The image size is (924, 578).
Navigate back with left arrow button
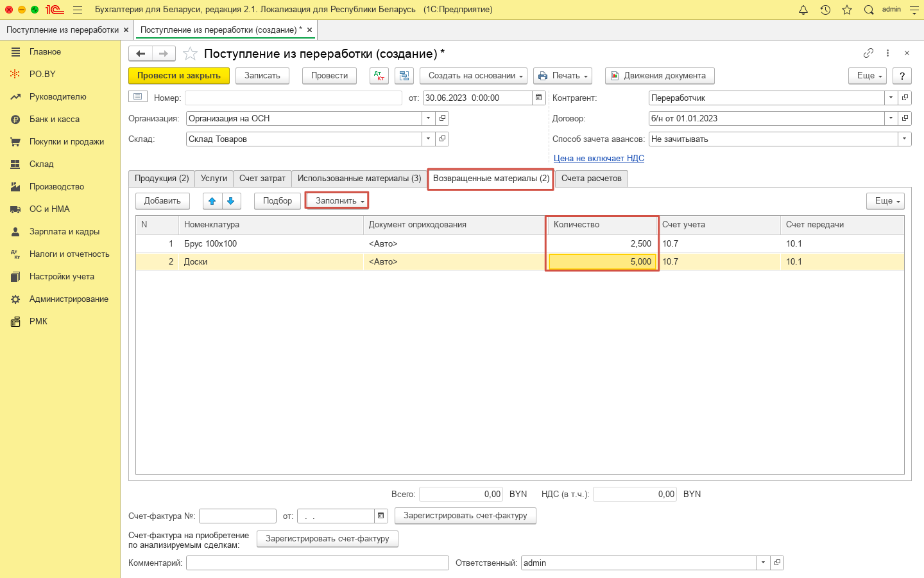[141, 53]
